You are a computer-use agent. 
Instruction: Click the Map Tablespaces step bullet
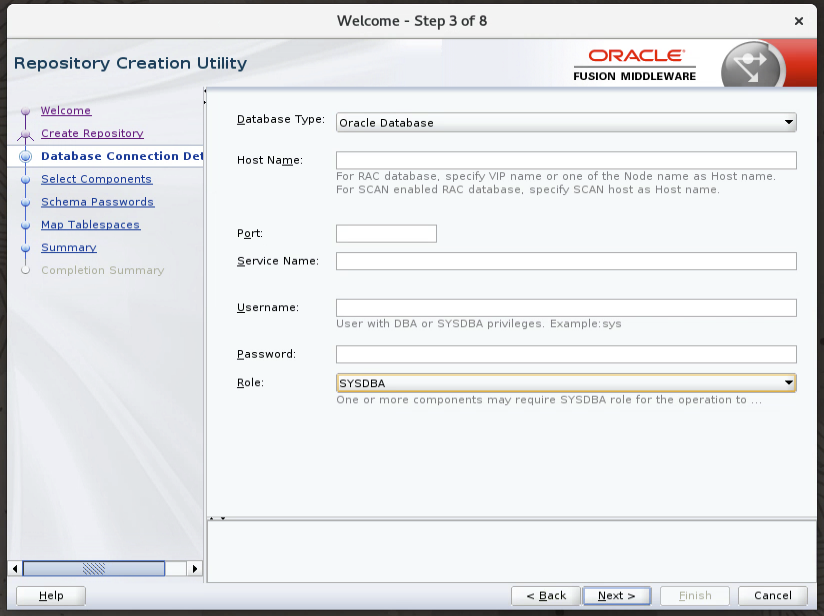pos(25,225)
